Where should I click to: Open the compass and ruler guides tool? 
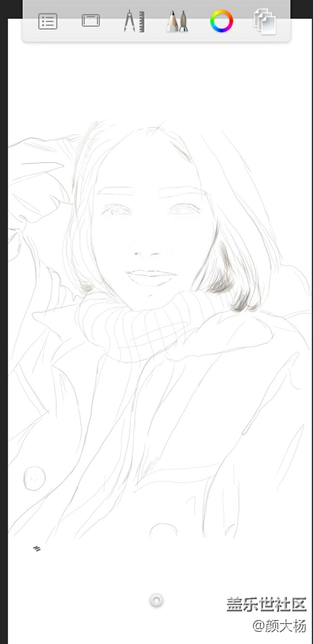pos(134,22)
